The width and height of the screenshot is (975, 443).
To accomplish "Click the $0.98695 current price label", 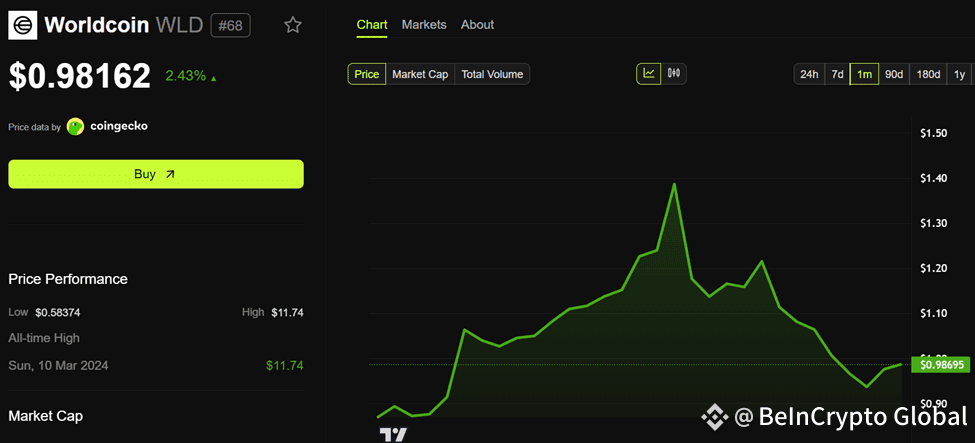I will click(x=941, y=365).
